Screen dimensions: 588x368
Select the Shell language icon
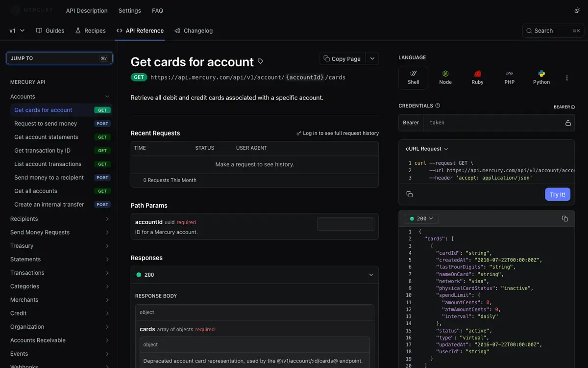coord(414,78)
